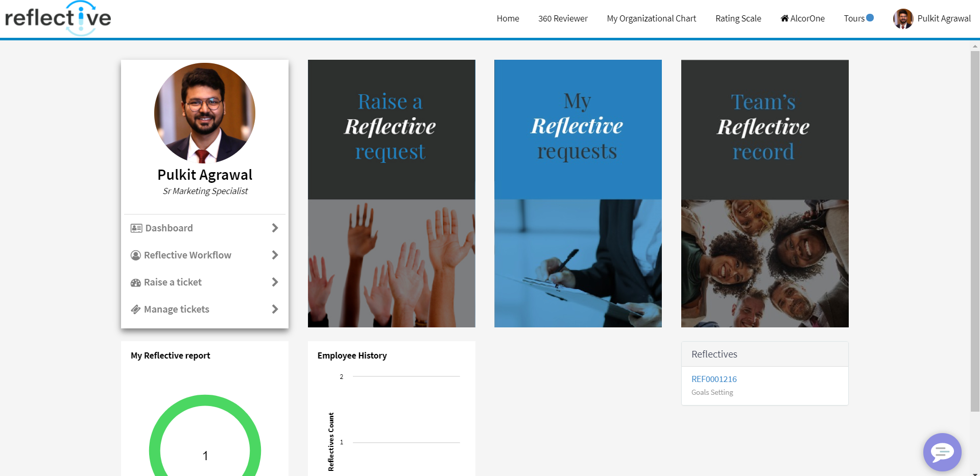
Task: Go to My Organizational Chart
Action: pyautogui.click(x=651, y=18)
